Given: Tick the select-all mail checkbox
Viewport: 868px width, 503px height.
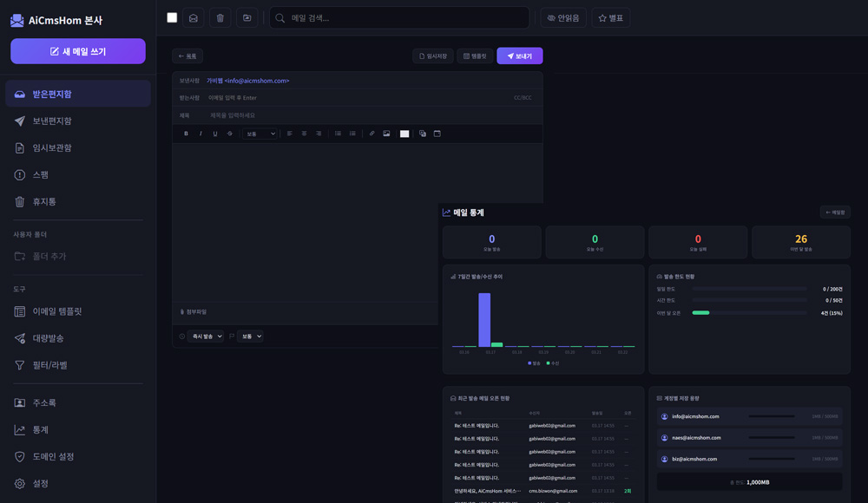Looking at the screenshot, I should click(172, 17).
